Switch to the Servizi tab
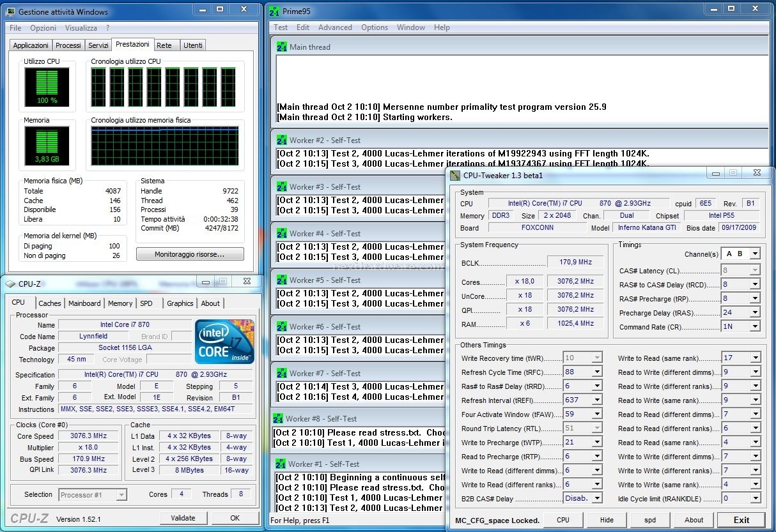This screenshot has height=532, width=776. point(98,45)
